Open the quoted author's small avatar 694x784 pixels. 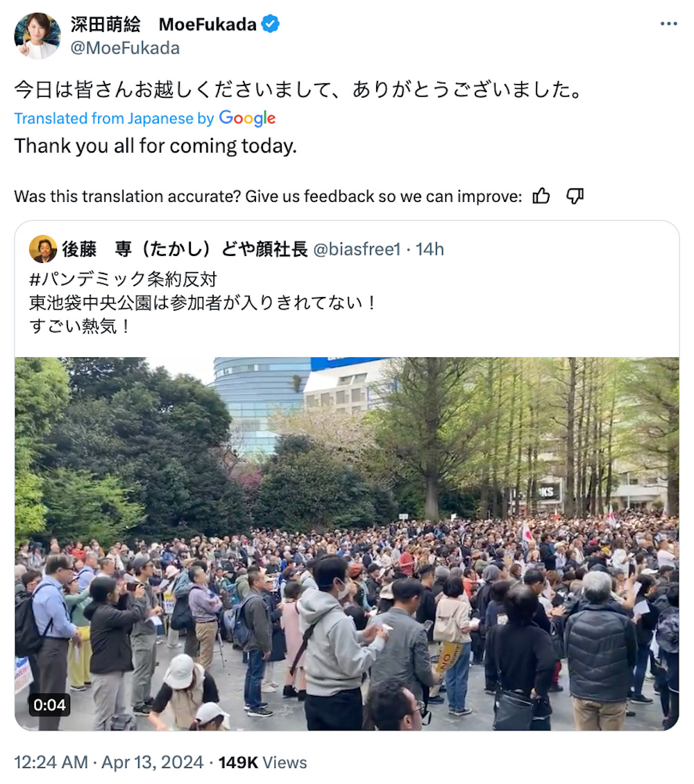43,248
